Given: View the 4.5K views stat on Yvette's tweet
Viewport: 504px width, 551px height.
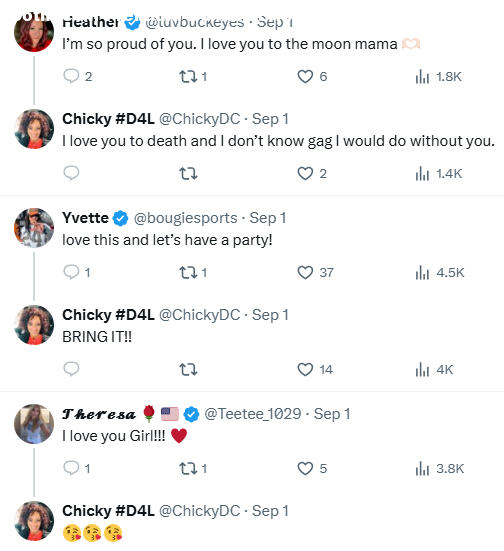Looking at the screenshot, I should click(440, 273).
